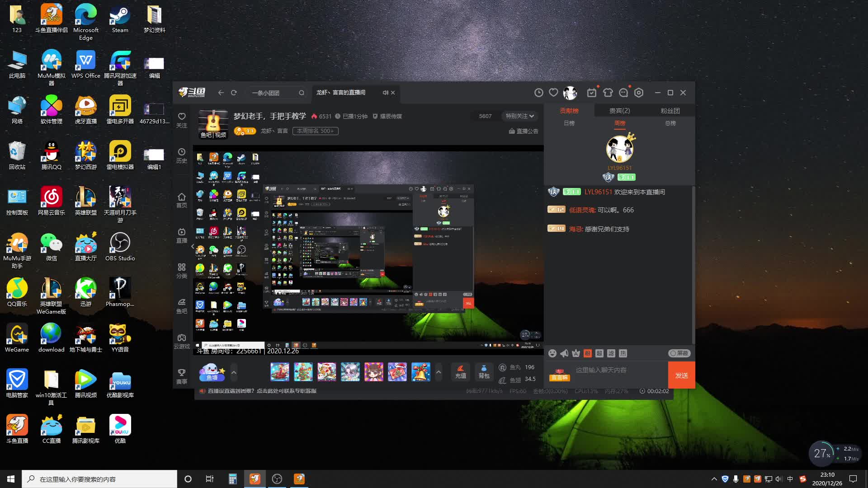Open the 背包 backpack
This screenshot has width=868, height=488.
click(484, 372)
